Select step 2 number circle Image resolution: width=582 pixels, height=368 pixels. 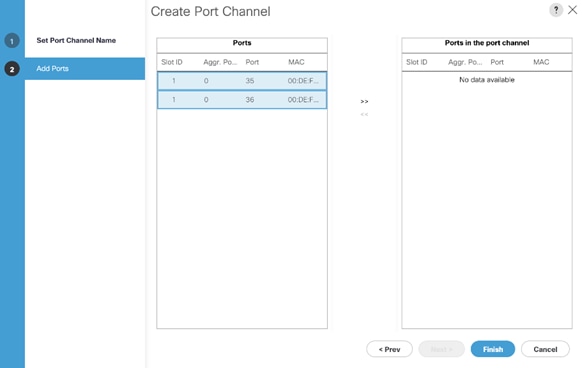tap(12, 69)
